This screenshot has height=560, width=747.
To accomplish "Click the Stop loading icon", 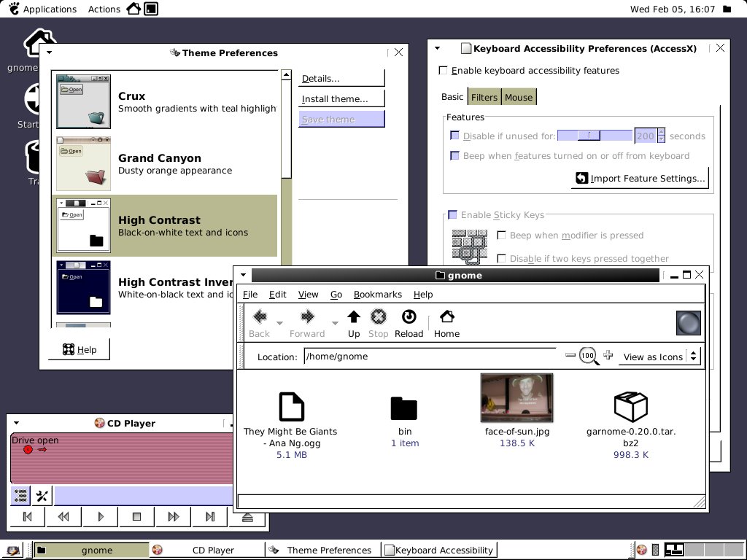I will (x=379, y=317).
